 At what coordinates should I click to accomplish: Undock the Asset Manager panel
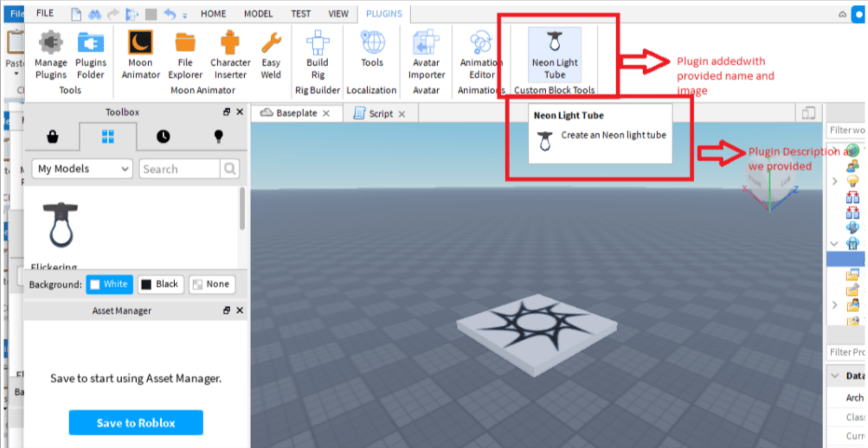pyautogui.click(x=227, y=310)
